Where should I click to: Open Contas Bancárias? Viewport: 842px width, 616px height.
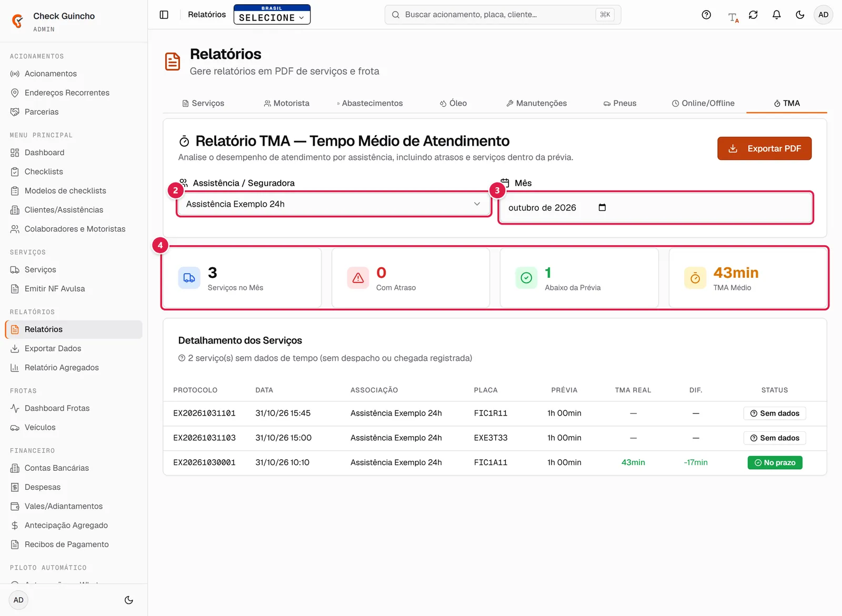pos(74,468)
